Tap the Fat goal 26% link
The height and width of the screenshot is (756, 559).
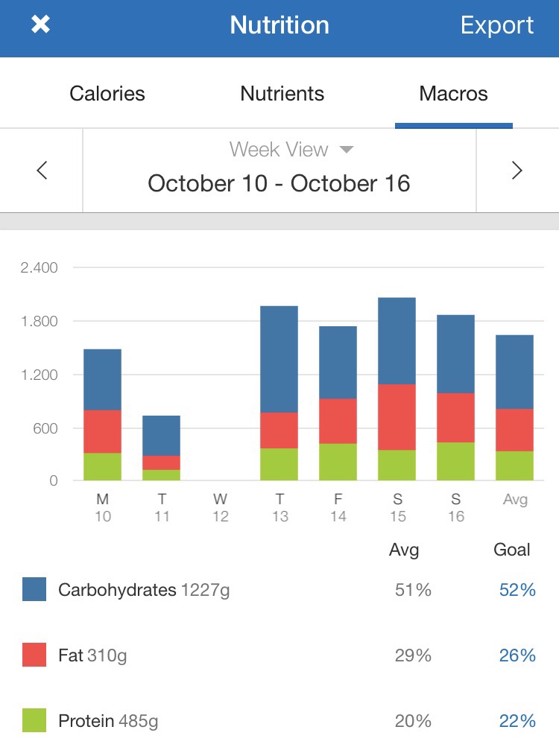[517, 655]
